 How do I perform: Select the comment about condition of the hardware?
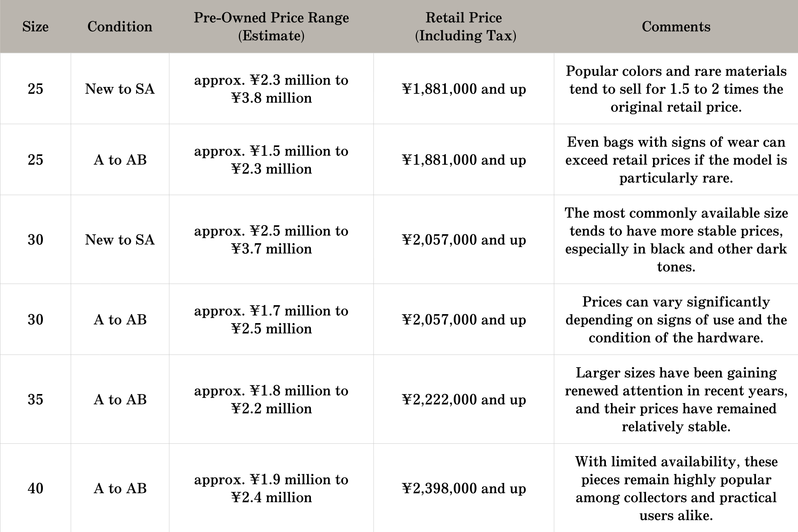pyautogui.click(x=676, y=320)
